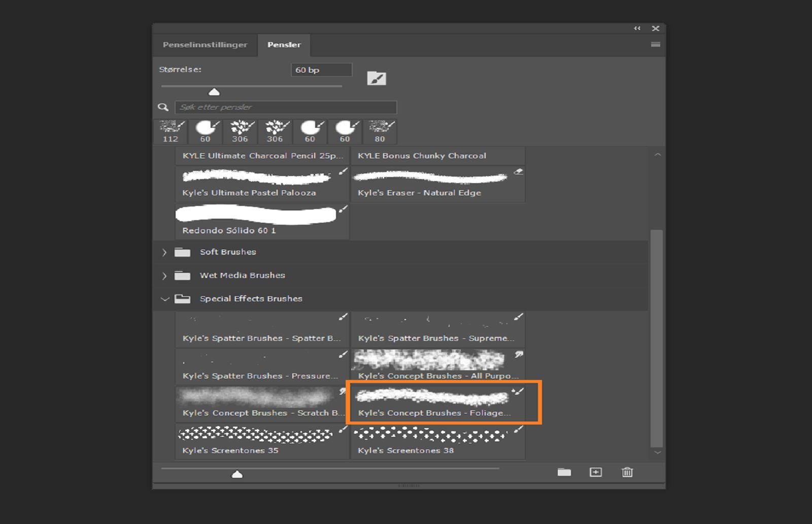Select the Special Effects Brushes group label
This screenshot has width=812, height=524.
click(x=251, y=299)
